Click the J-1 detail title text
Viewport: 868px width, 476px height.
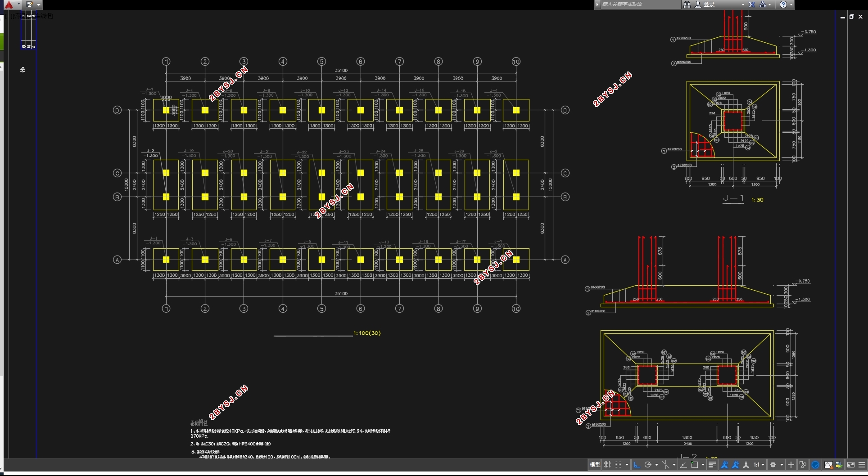(x=733, y=198)
